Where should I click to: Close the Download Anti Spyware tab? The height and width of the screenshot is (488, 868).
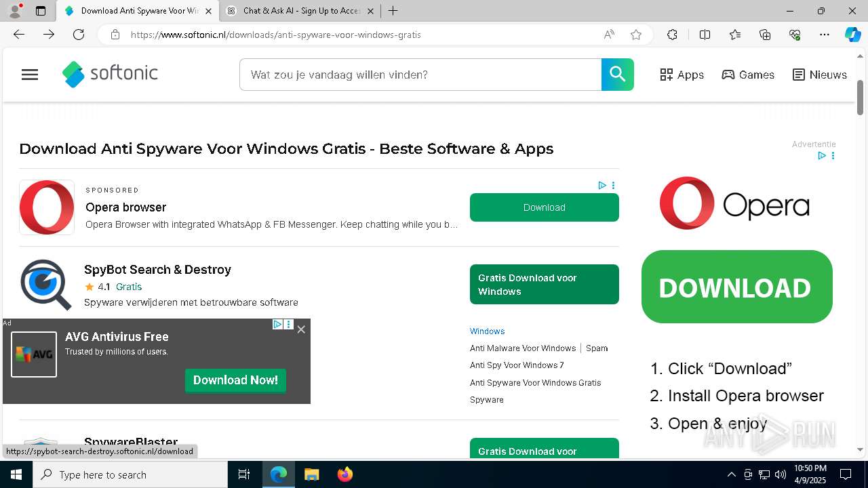pos(208,11)
